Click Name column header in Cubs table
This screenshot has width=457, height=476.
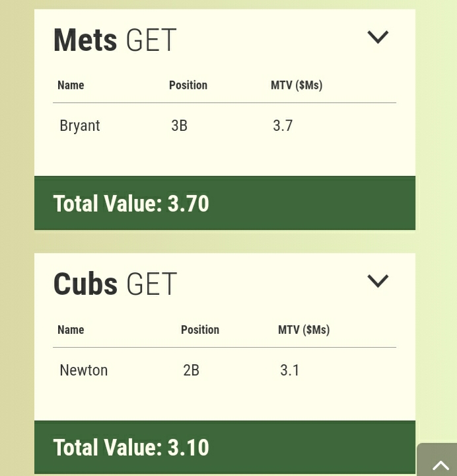(71, 330)
